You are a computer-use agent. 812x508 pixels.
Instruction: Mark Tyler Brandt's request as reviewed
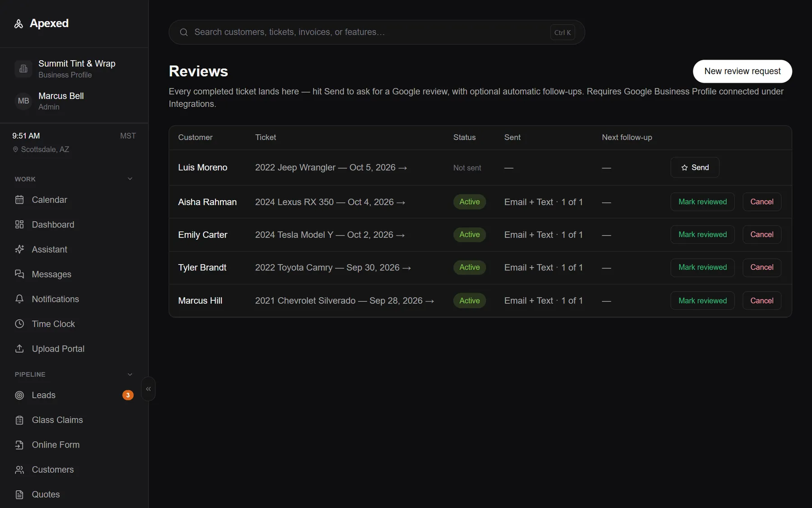(x=702, y=267)
